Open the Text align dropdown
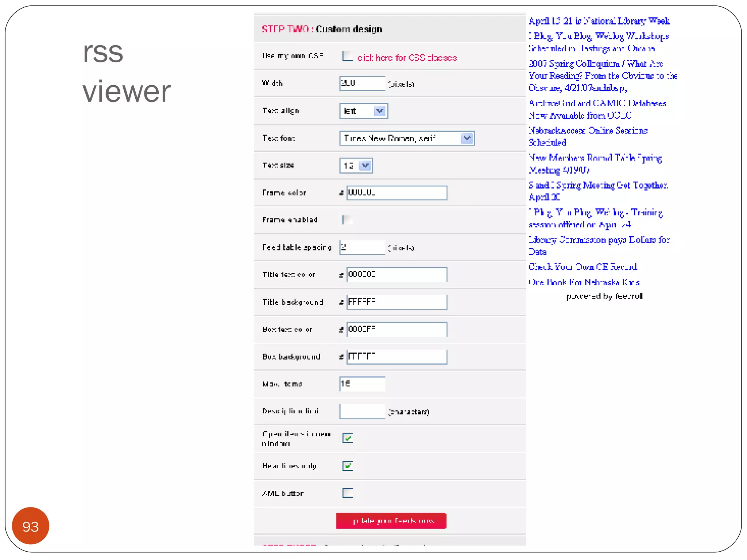Screen dimensions: 747x560 click(364, 111)
